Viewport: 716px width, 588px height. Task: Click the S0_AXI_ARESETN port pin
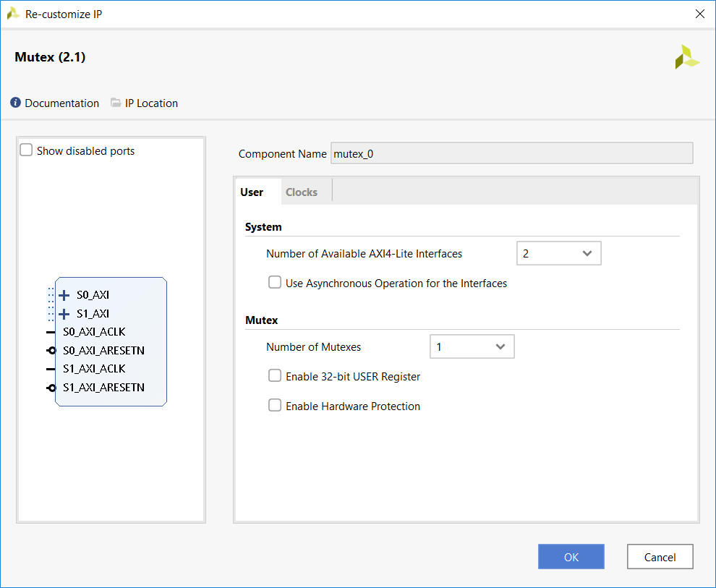click(51, 351)
